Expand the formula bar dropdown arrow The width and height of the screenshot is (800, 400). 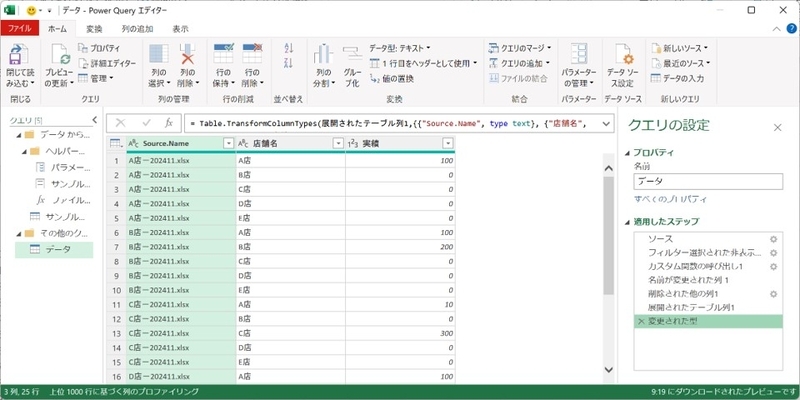pos(606,123)
